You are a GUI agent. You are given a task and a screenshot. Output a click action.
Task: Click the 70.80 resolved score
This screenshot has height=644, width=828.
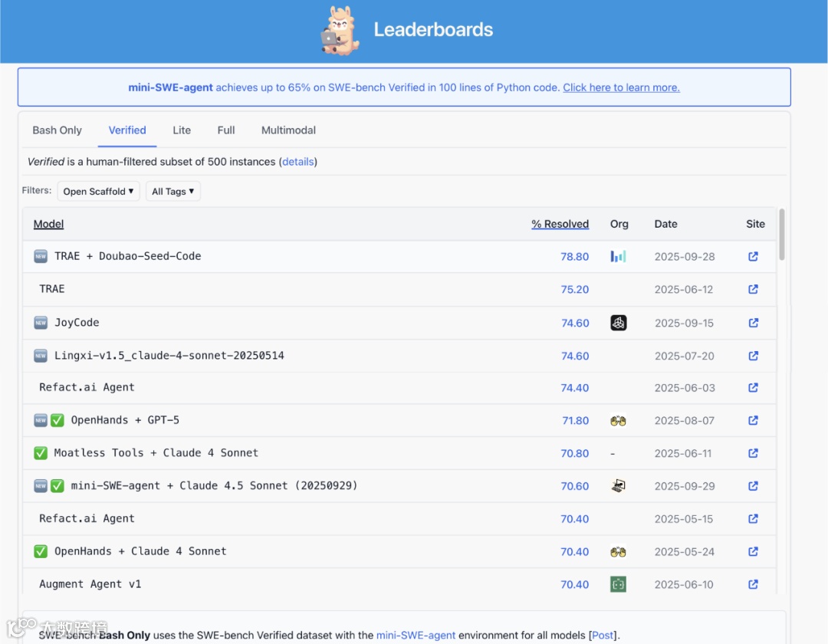[574, 453]
